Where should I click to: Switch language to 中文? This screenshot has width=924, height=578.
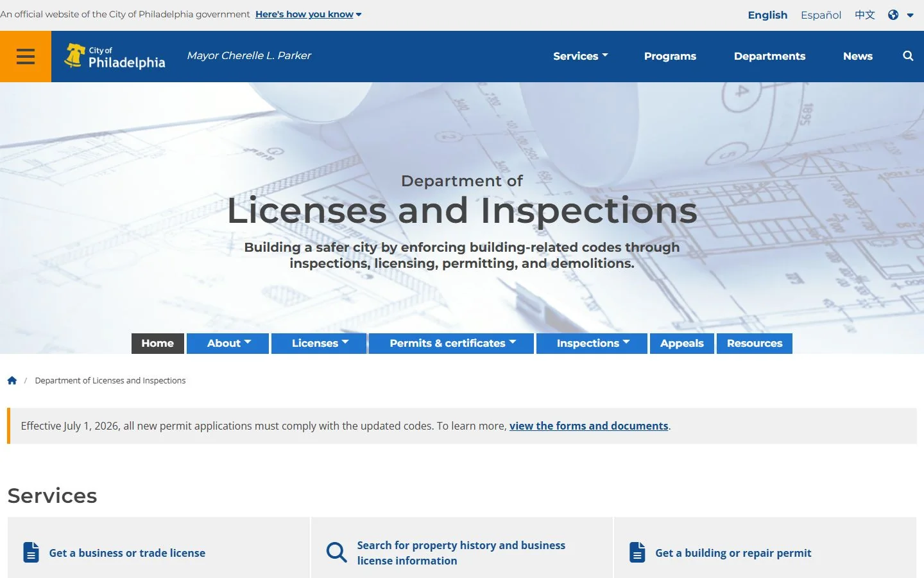click(864, 15)
